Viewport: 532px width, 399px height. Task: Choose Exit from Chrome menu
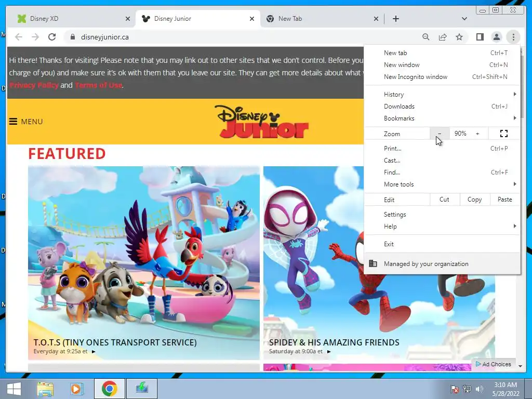pyautogui.click(x=442, y=244)
